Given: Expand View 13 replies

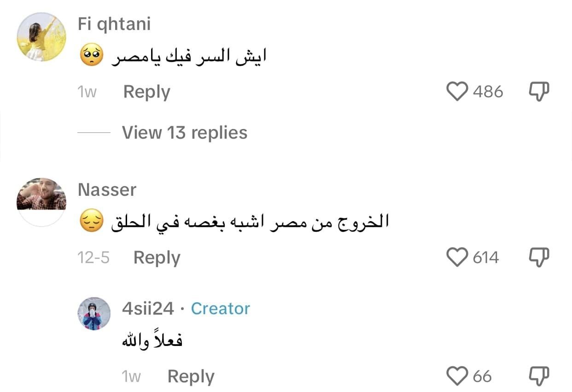Looking at the screenshot, I should coord(184,133).
